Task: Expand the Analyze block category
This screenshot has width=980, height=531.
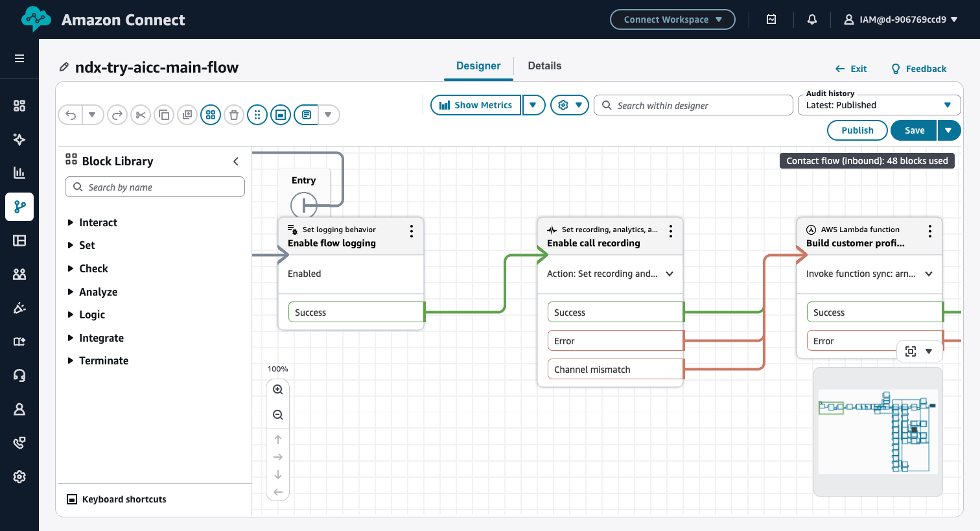Action: coord(93,292)
